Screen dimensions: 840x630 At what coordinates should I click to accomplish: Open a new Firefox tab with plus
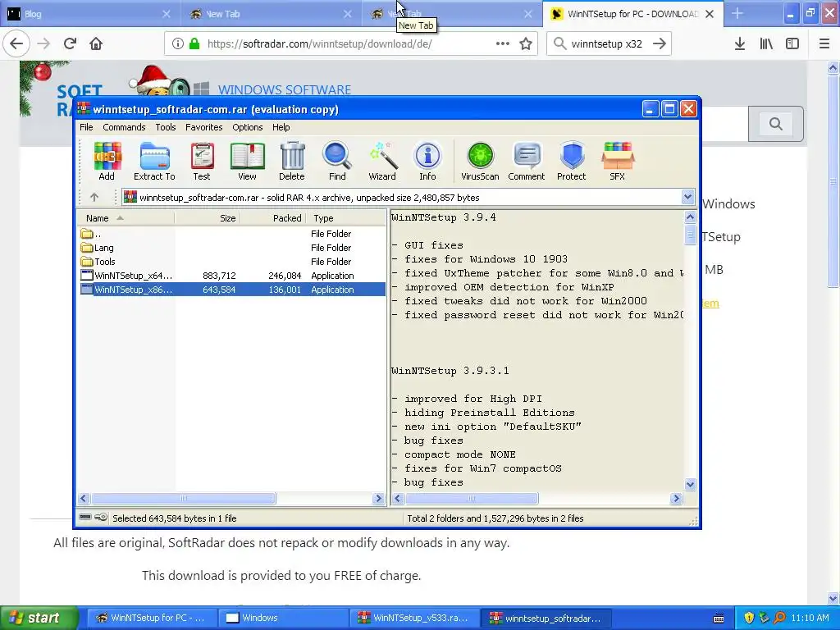(737, 13)
